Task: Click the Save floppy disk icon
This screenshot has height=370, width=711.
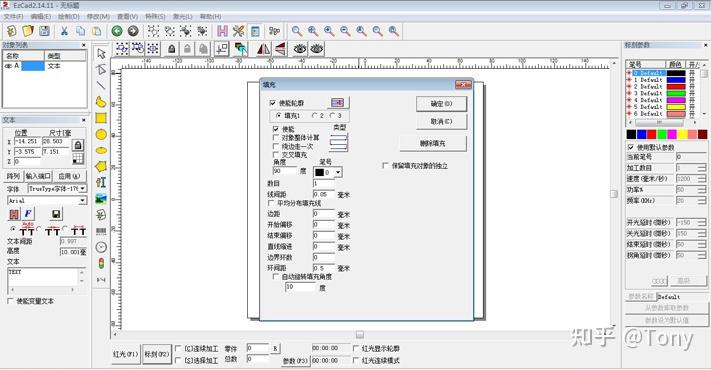Action: [44, 31]
